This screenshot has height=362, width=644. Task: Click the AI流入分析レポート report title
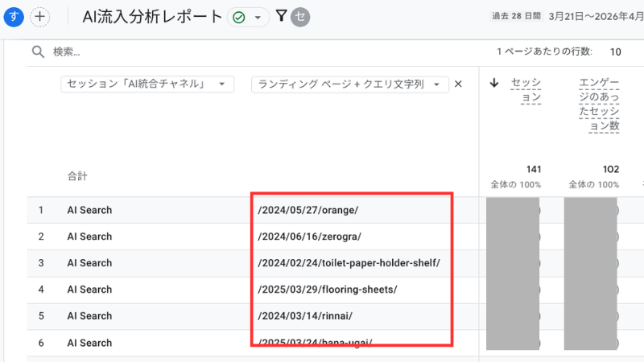[x=152, y=17]
